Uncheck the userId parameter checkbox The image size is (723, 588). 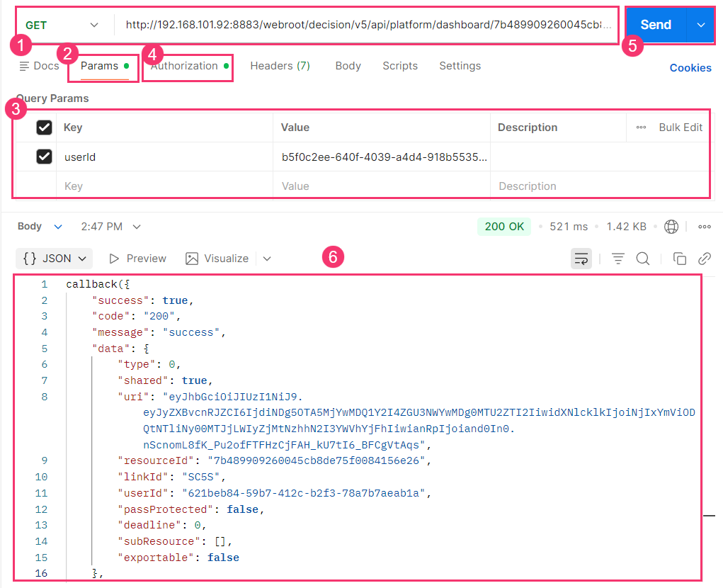45,157
